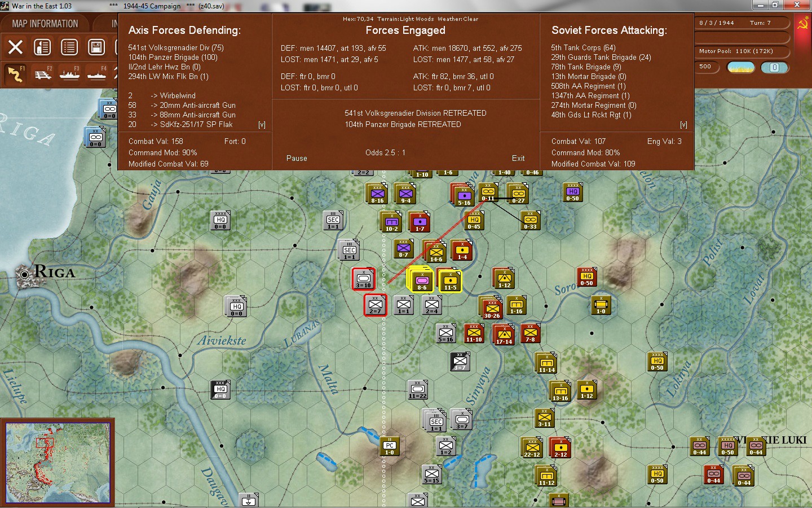The width and height of the screenshot is (812, 508).
Task: Select German 3=10 unit with red border
Action: (x=364, y=279)
